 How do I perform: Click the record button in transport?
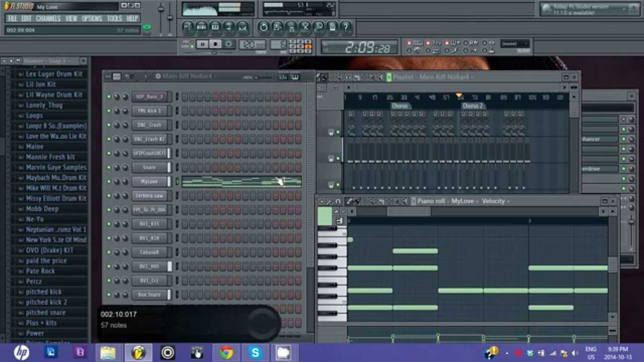228,44
